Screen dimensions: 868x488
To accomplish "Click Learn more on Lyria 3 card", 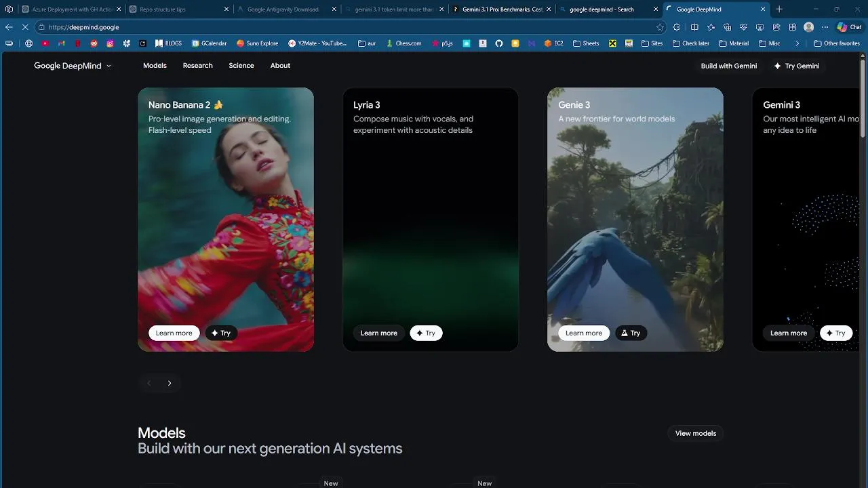I will click(378, 333).
